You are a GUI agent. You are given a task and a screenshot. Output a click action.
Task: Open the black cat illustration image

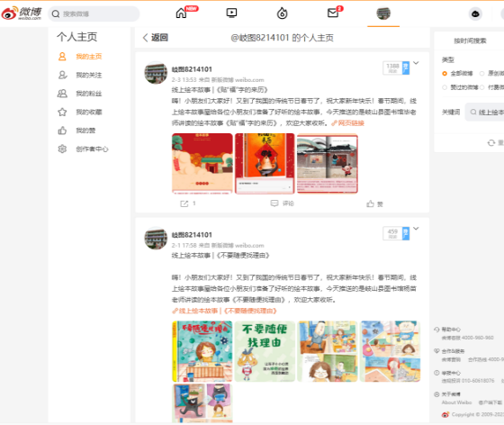click(202, 403)
